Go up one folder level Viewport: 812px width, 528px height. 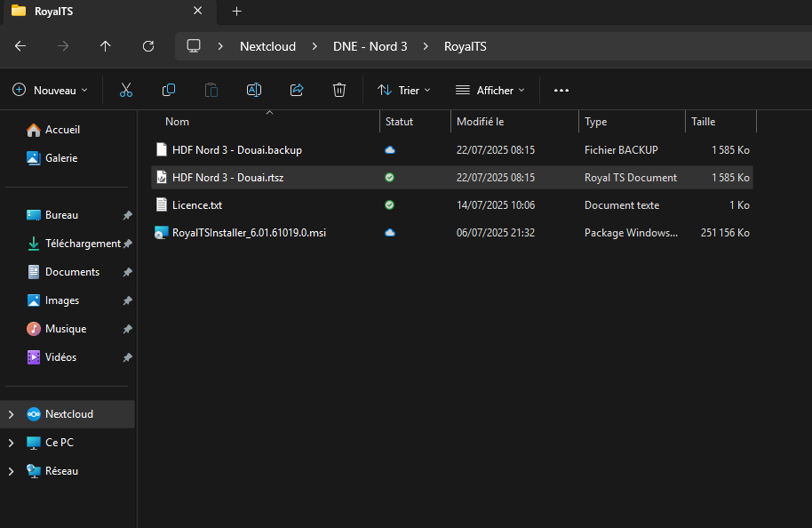coord(105,46)
